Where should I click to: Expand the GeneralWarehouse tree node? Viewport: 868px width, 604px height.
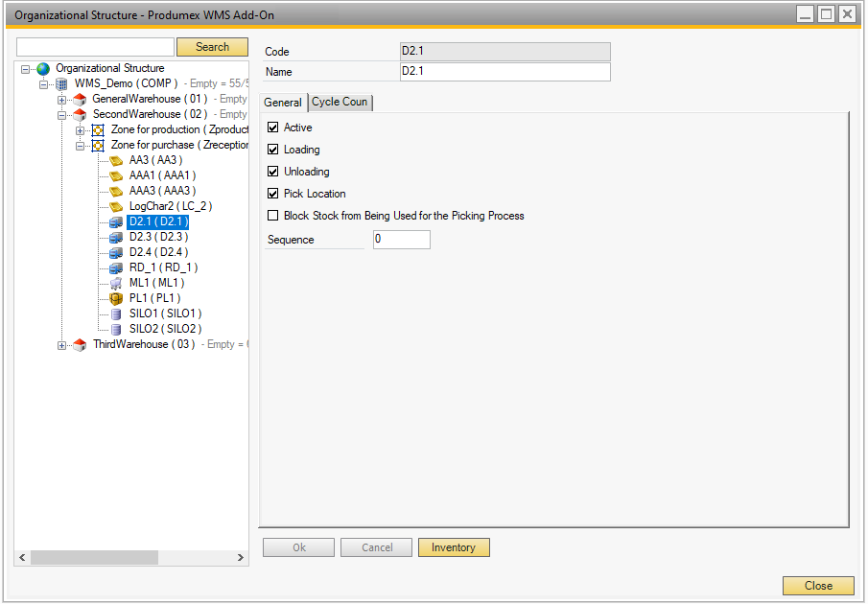point(62,100)
